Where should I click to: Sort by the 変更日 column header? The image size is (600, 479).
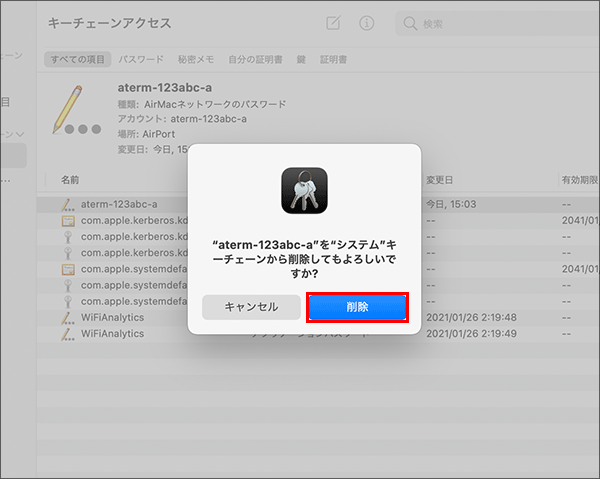click(x=440, y=180)
